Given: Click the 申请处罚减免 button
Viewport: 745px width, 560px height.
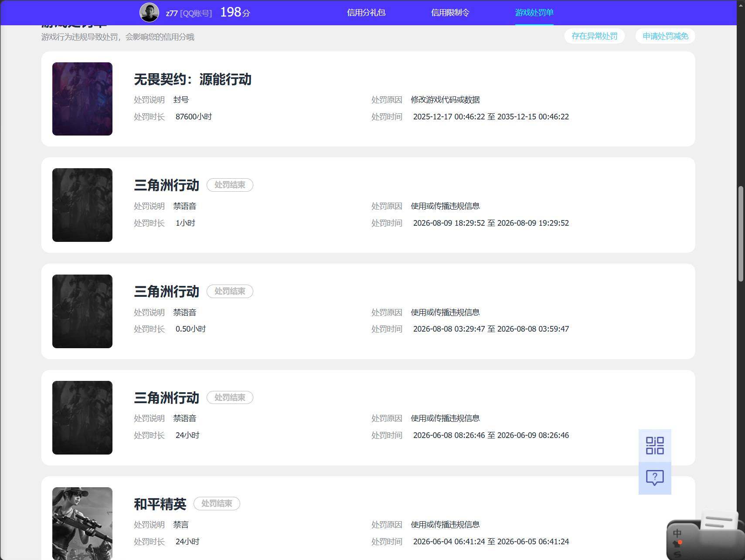Looking at the screenshot, I should click(665, 36).
